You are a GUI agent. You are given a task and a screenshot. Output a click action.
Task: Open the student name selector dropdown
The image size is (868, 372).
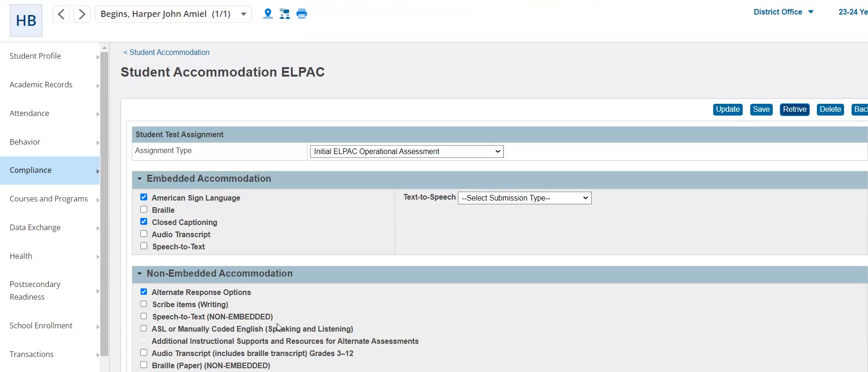(x=244, y=14)
